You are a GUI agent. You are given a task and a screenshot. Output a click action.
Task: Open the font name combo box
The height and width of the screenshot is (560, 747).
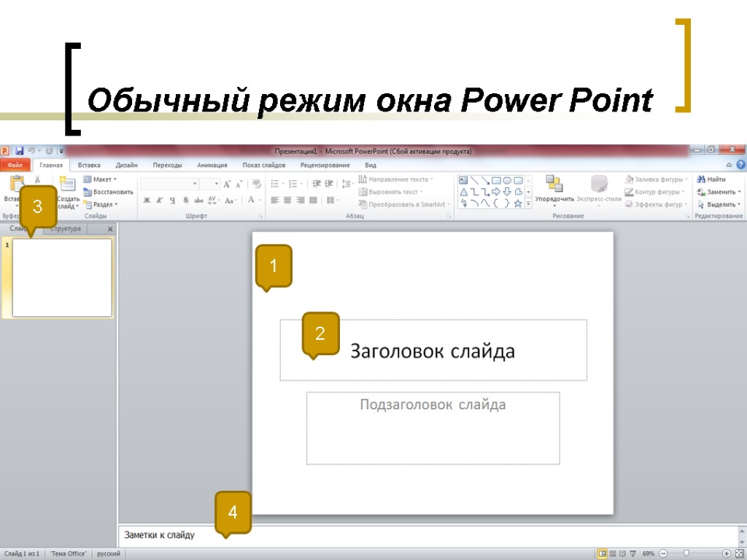click(169, 184)
